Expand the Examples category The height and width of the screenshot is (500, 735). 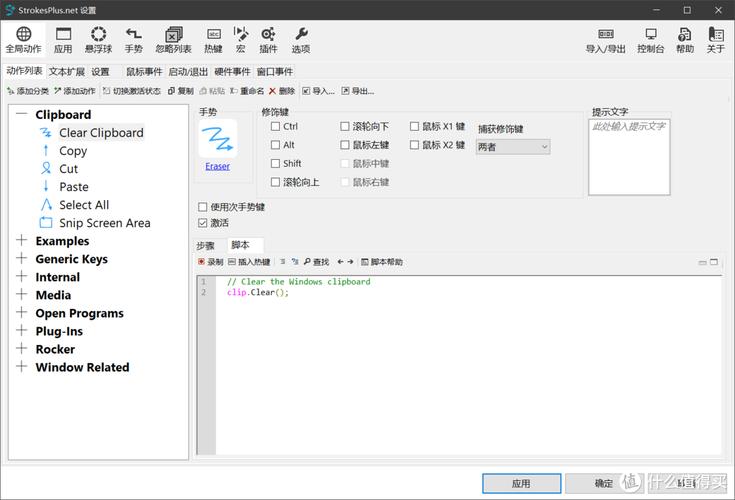(x=21, y=240)
